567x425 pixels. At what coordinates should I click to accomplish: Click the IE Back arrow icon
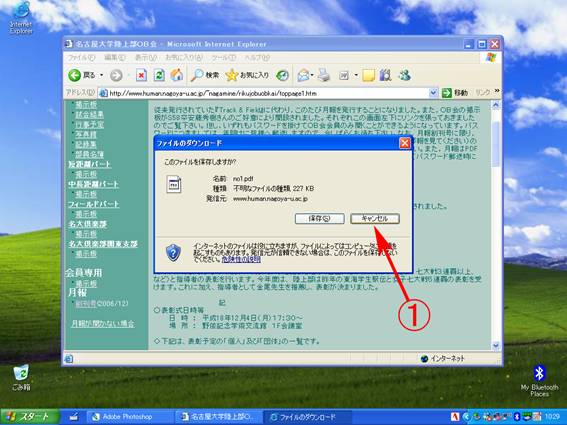pos(74,75)
